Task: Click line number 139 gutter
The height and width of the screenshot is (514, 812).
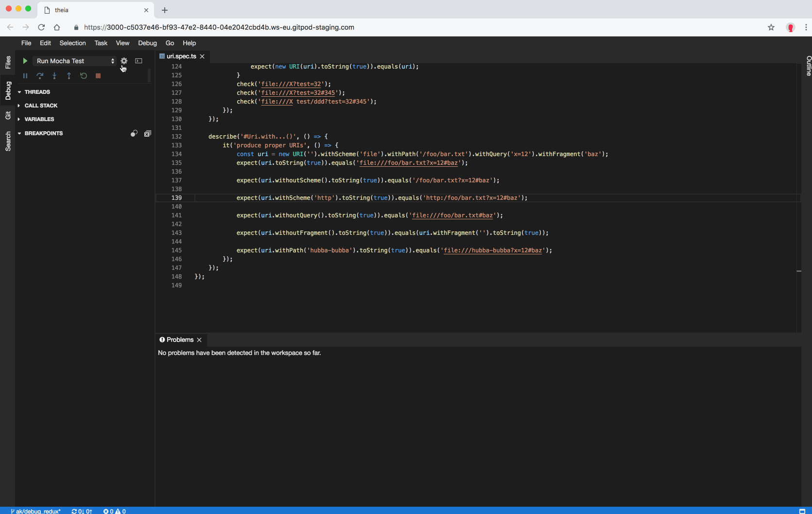Action: click(176, 198)
